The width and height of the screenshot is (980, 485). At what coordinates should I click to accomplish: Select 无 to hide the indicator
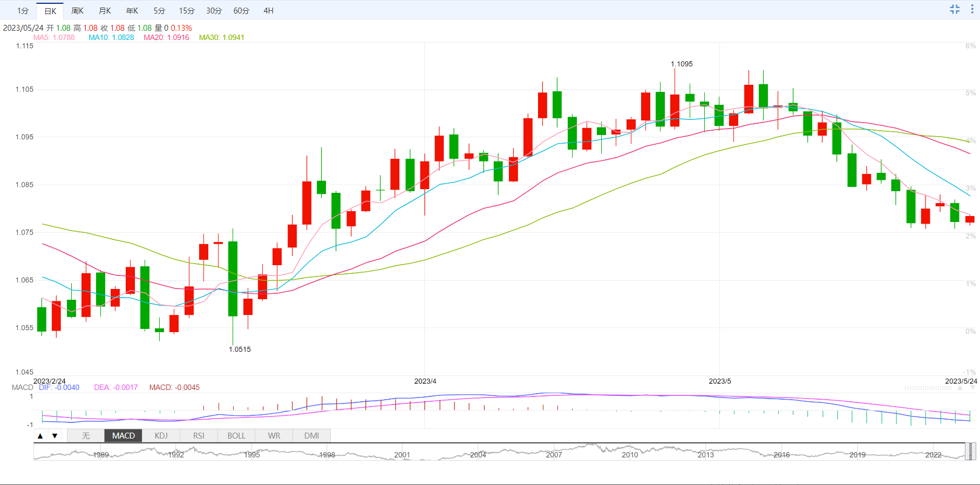pos(86,436)
